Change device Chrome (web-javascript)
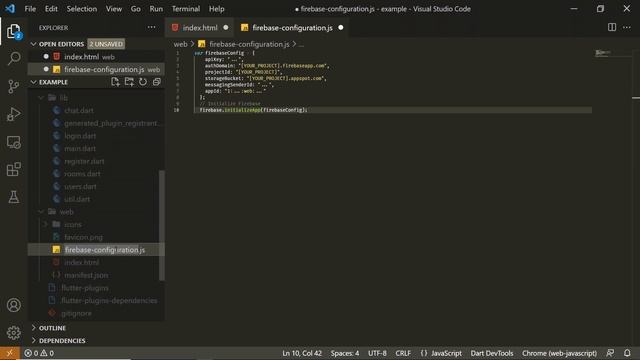640x360 pixels. pos(559,353)
